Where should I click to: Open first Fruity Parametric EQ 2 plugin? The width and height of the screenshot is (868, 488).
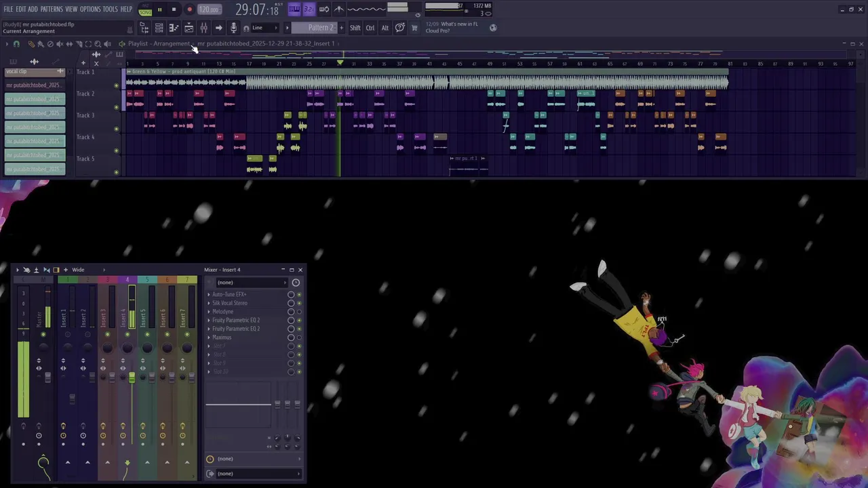(236, 320)
